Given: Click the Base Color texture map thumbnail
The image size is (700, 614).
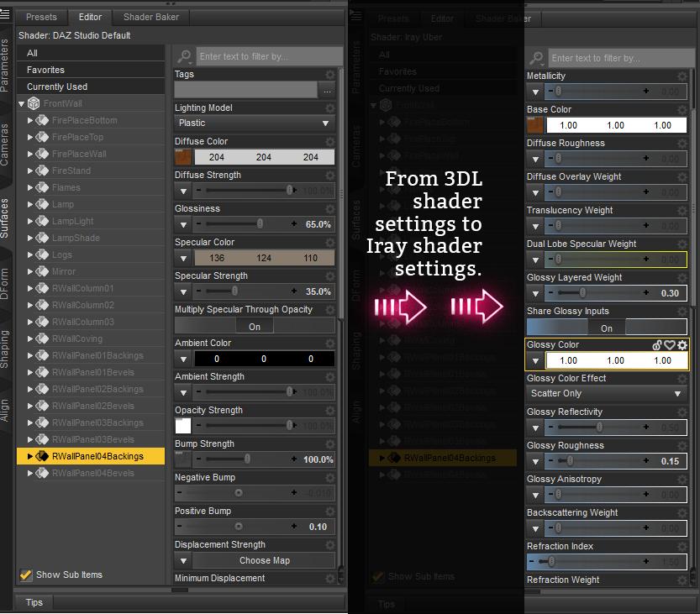Looking at the screenshot, I should tap(534, 125).
